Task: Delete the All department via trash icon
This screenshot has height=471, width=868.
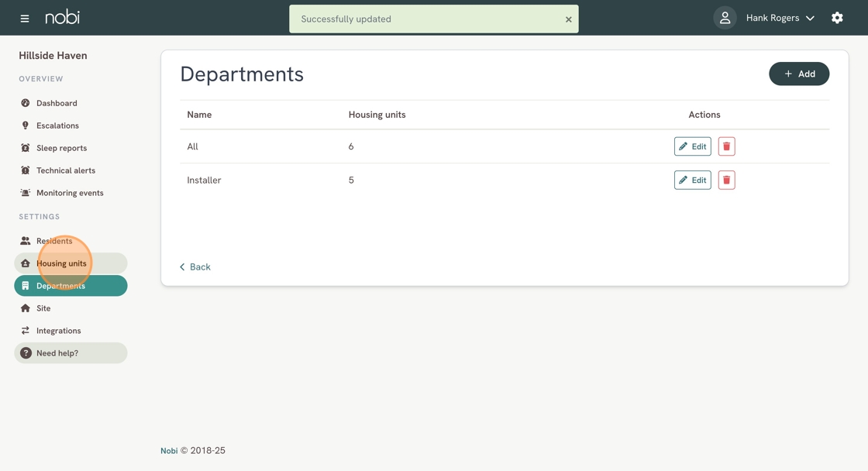Action: pos(726,146)
